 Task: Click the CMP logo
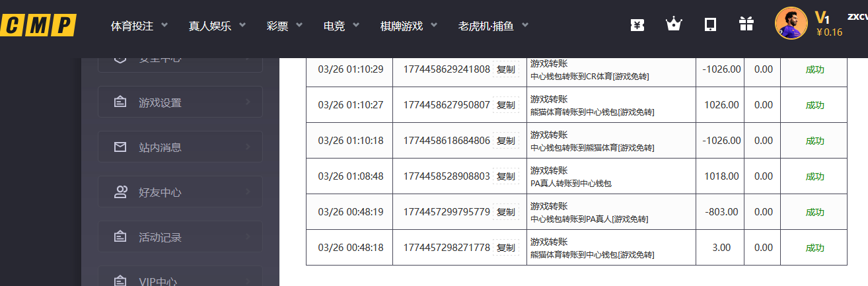point(38,25)
